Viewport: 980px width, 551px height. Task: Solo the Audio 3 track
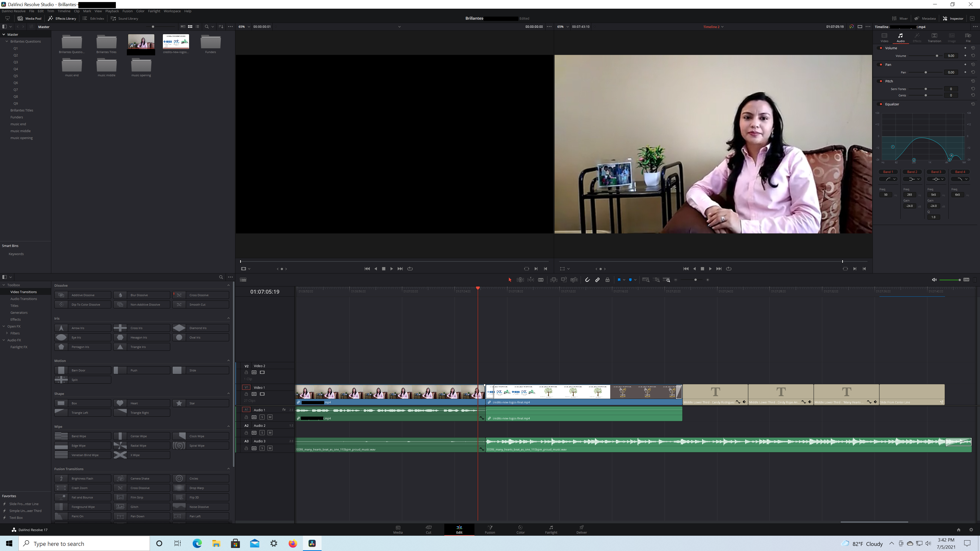click(x=262, y=448)
